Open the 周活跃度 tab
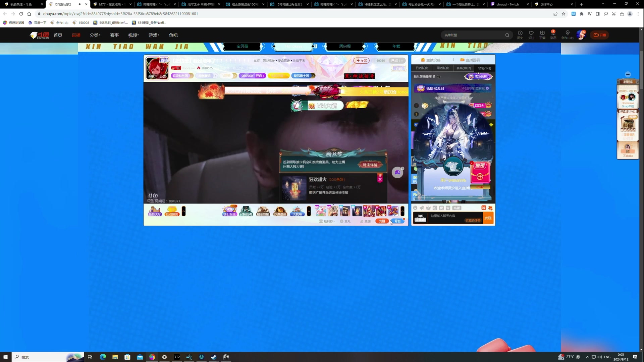 click(442, 68)
